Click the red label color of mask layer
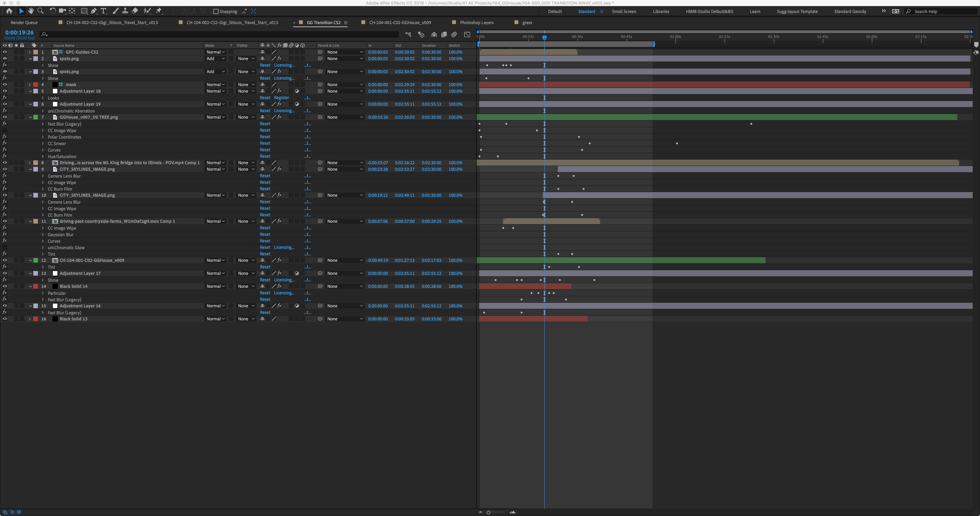 [x=36, y=84]
